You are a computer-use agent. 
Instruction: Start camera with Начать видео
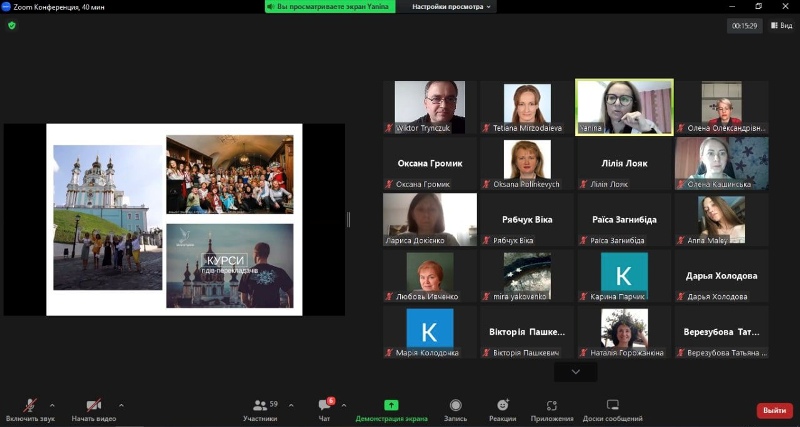coord(93,410)
